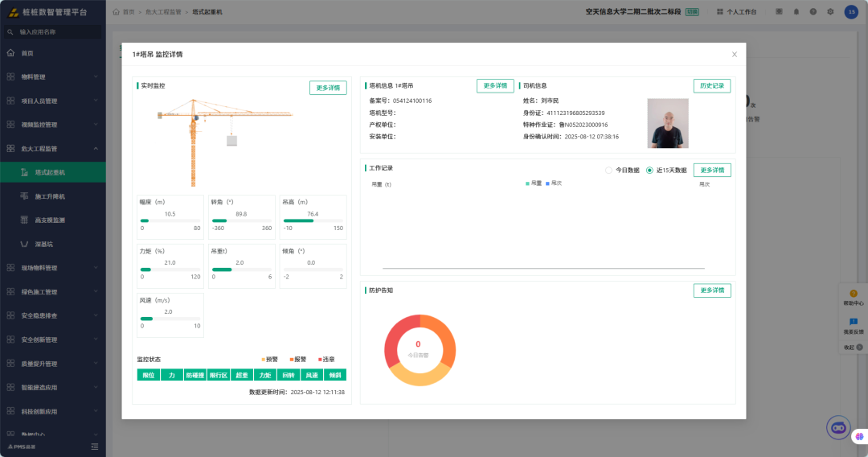Click the 视频监控管理 grid icon

click(x=10, y=125)
